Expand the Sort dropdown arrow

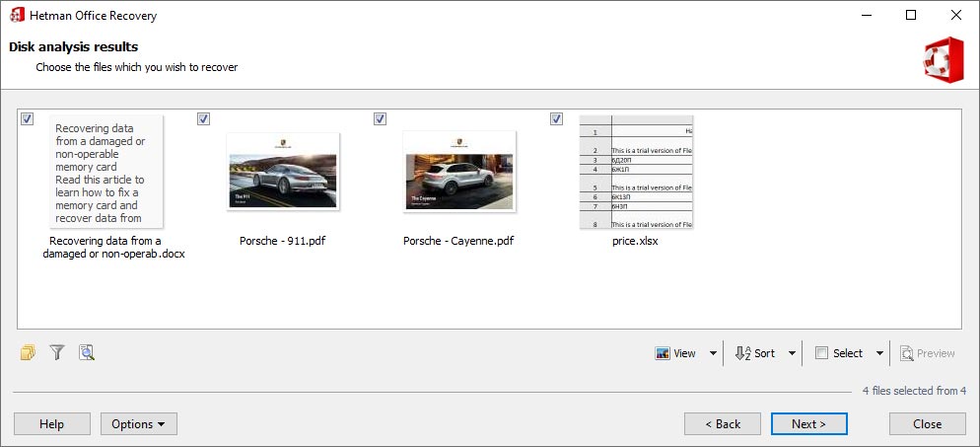click(792, 353)
